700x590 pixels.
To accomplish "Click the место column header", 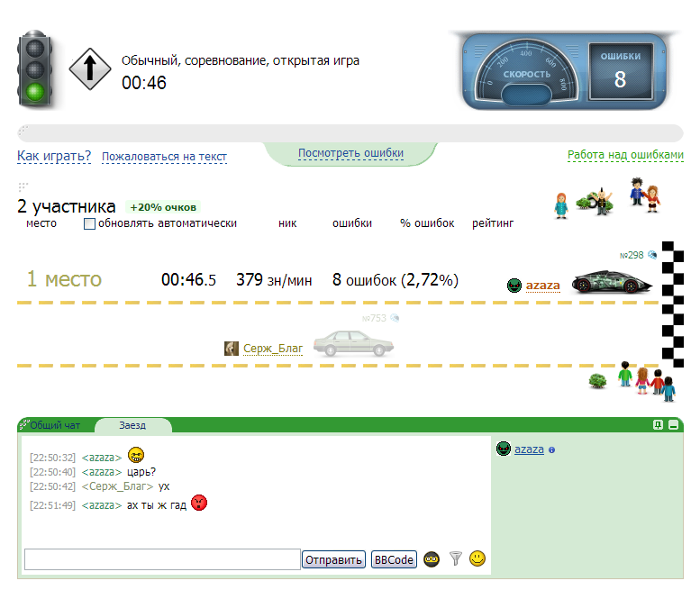I will [41, 223].
